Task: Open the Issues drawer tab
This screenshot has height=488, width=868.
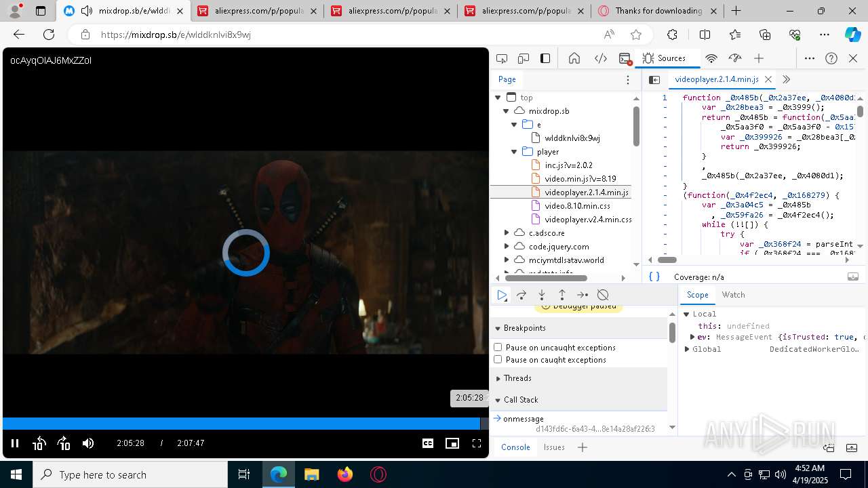Action: tap(554, 447)
